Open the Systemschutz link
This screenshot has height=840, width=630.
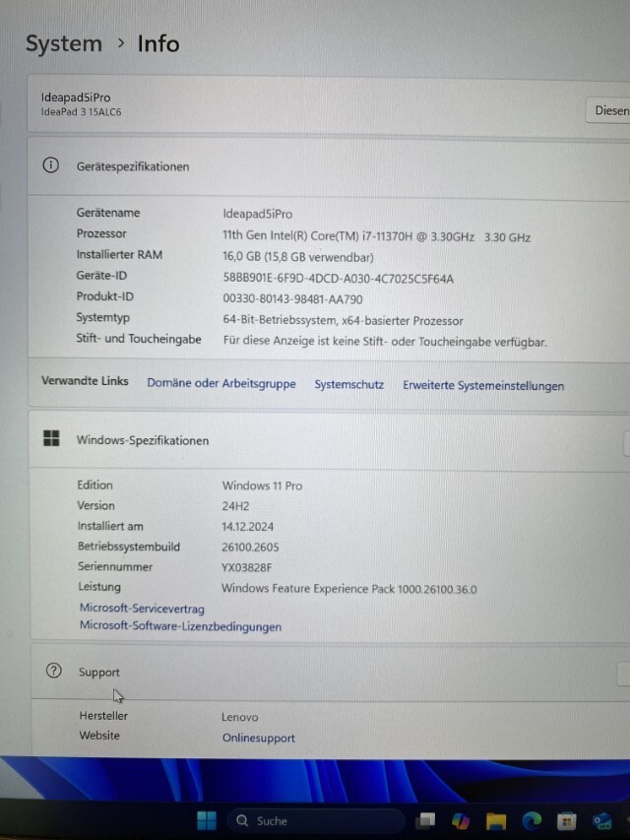pyautogui.click(x=348, y=385)
